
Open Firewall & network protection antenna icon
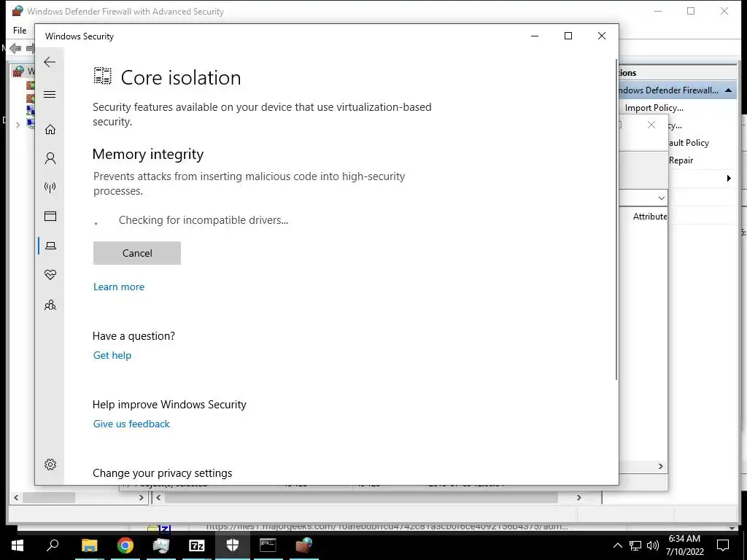(50, 187)
